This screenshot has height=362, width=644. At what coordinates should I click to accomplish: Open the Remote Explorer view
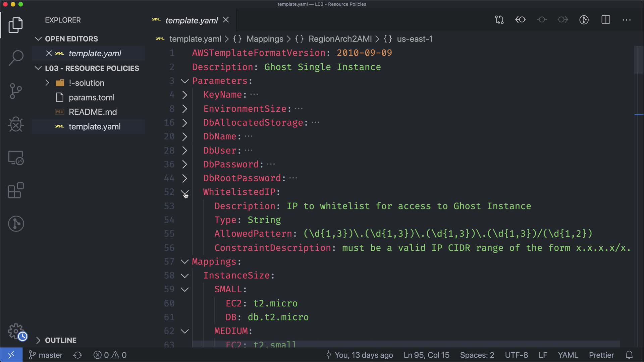pyautogui.click(x=16, y=158)
